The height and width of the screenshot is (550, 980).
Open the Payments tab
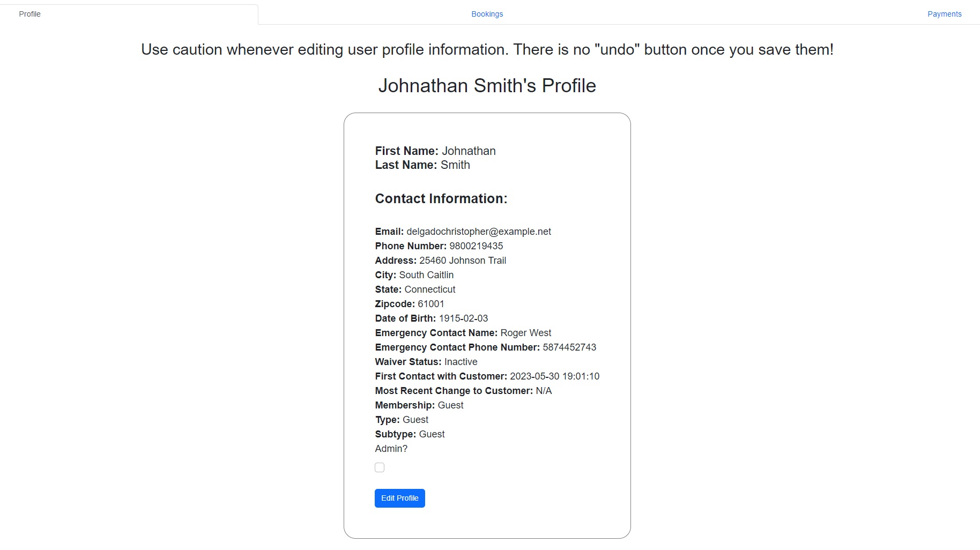(944, 14)
